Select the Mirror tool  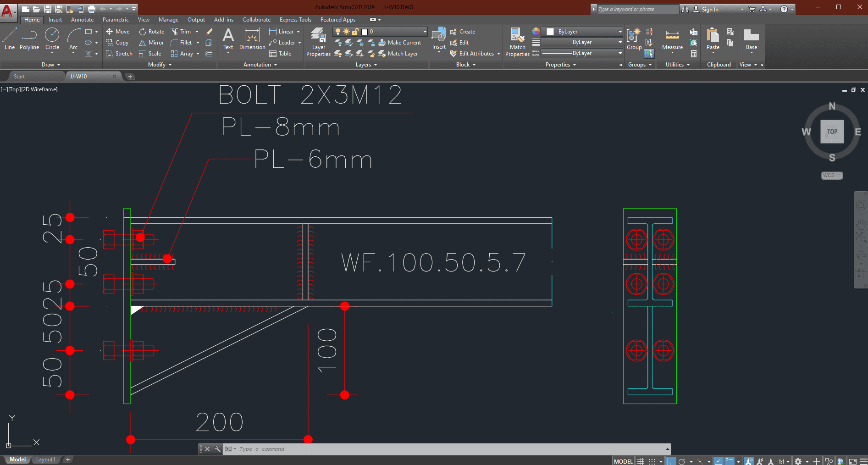151,43
